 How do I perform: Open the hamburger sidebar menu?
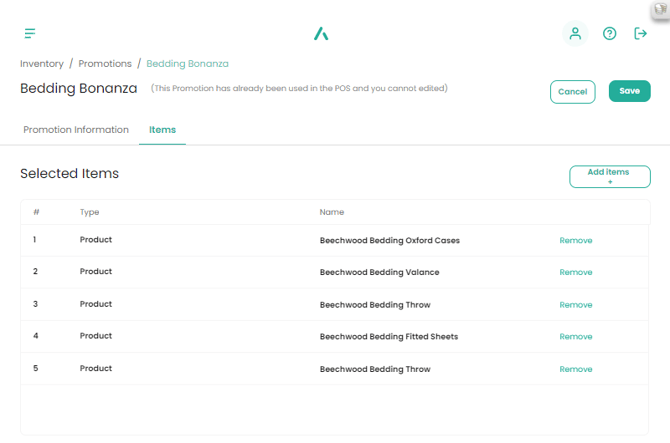pos(30,34)
